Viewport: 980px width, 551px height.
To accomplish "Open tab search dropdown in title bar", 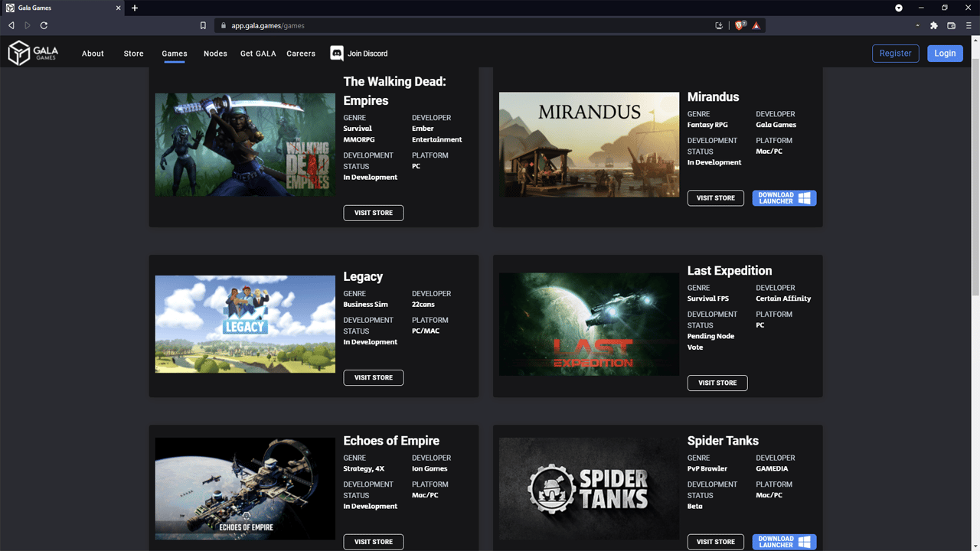I will pos(899,8).
